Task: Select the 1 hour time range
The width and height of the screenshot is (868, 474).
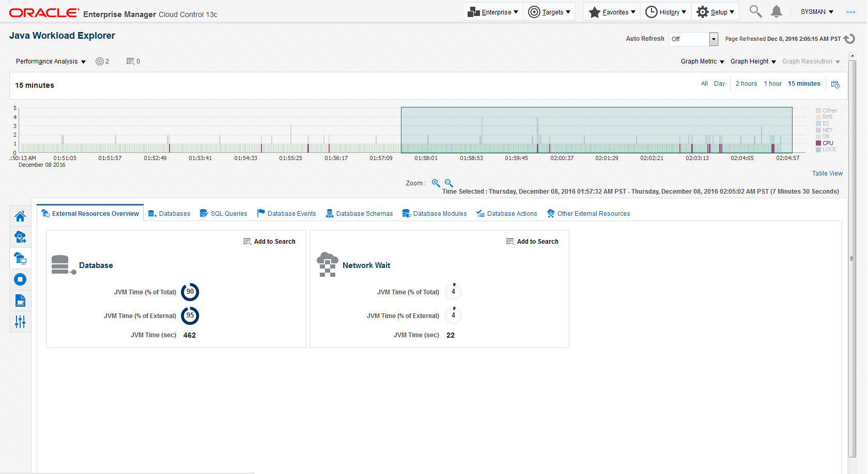Action: [772, 84]
